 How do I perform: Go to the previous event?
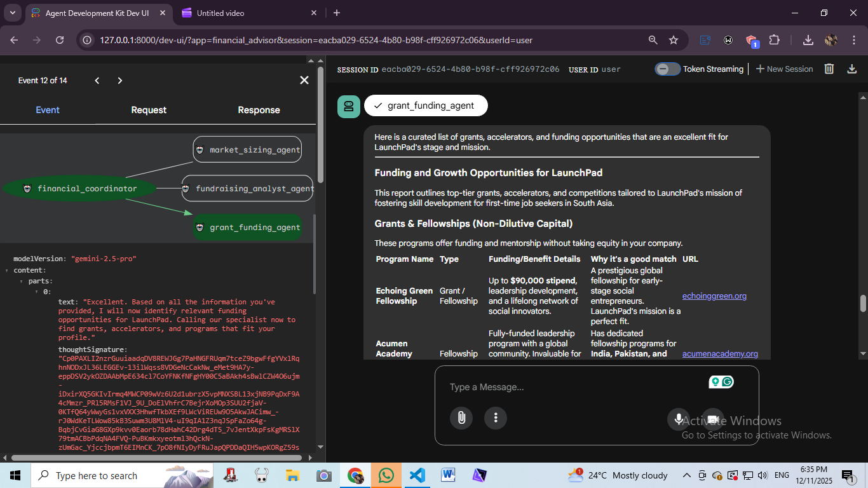click(x=97, y=80)
